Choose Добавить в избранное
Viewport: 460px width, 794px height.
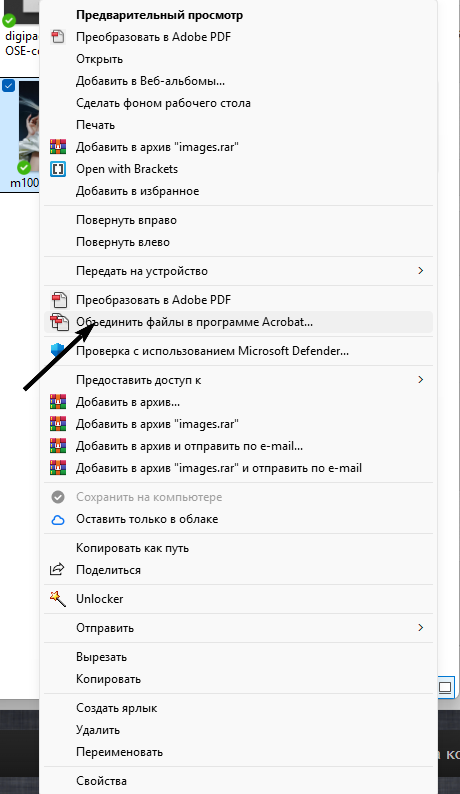[x=239, y=191]
